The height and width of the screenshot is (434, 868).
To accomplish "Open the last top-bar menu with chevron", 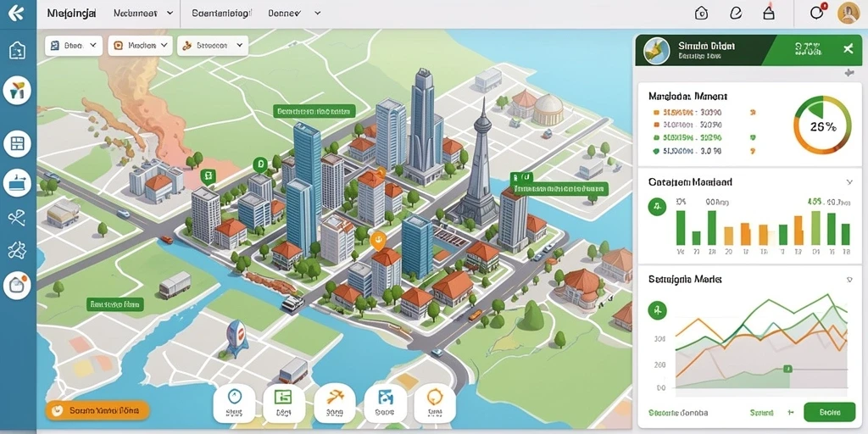I will (x=294, y=14).
